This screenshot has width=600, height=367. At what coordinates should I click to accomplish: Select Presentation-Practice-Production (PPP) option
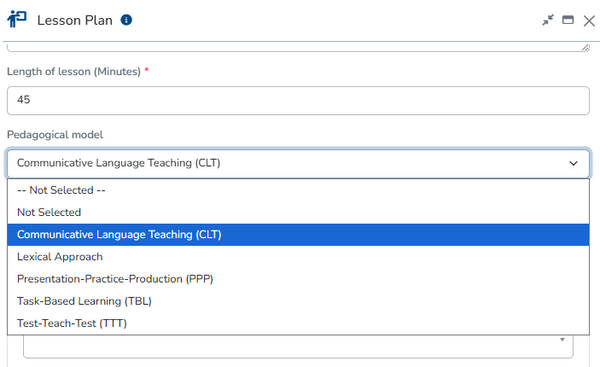[298, 279]
